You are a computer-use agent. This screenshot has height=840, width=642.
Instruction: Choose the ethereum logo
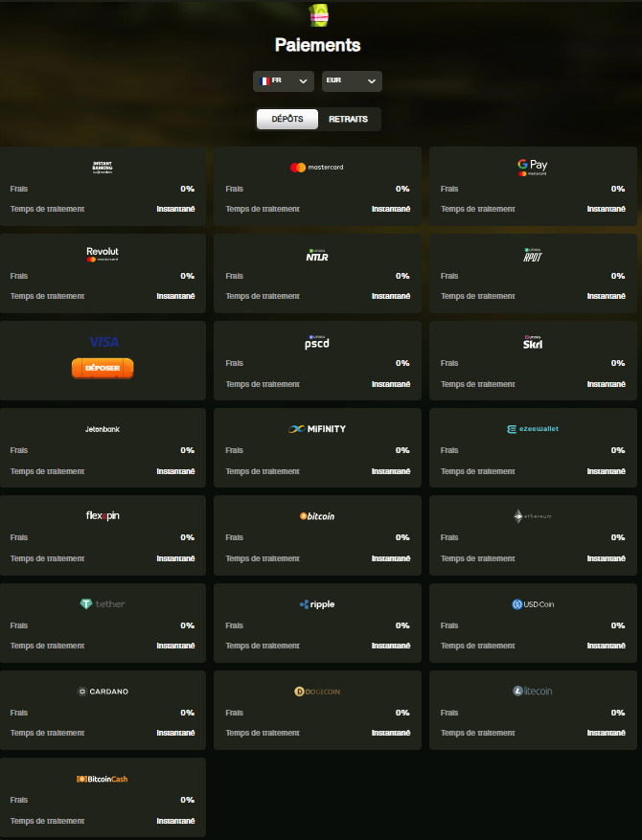click(532, 516)
